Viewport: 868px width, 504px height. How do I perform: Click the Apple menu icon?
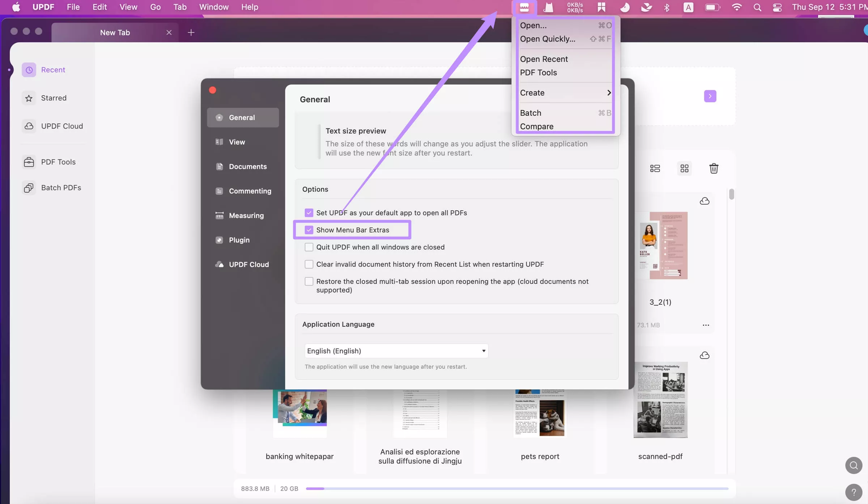16,7
